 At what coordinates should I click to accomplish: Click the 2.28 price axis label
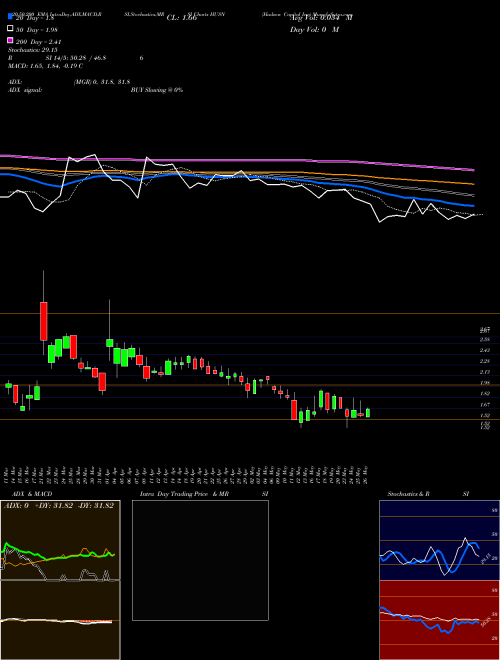pyautogui.click(x=484, y=361)
